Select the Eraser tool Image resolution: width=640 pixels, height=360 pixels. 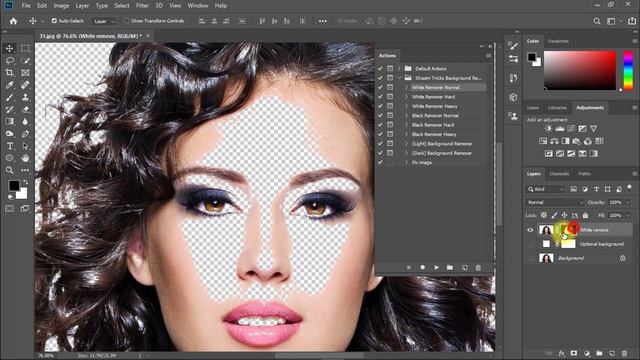tap(25, 109)
